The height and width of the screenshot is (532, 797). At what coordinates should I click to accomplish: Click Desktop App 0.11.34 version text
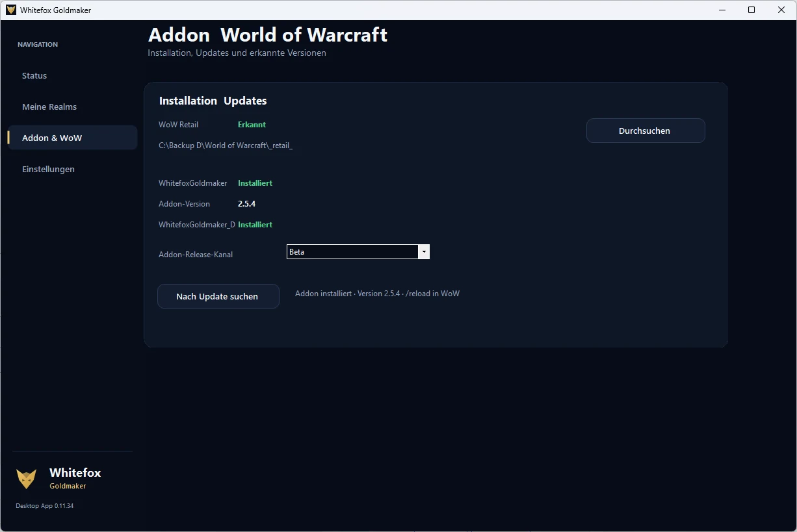pyautogui.click(x=45, y=506)
